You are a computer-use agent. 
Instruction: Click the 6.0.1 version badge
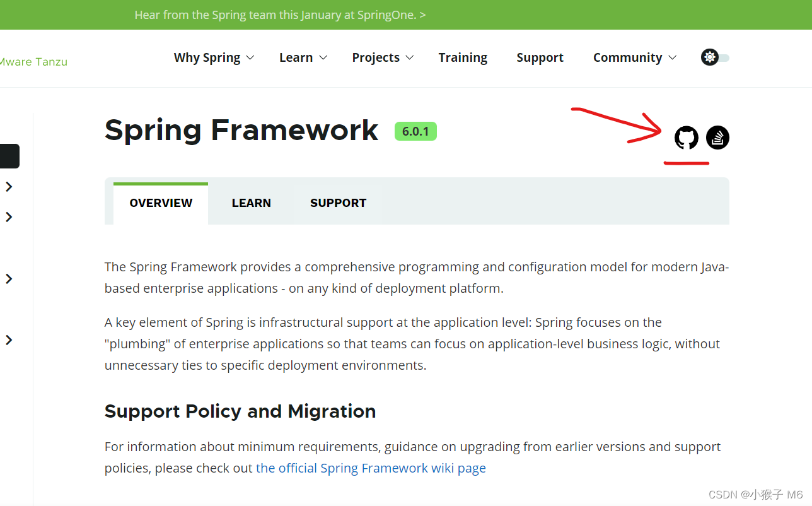coord(415,131)
